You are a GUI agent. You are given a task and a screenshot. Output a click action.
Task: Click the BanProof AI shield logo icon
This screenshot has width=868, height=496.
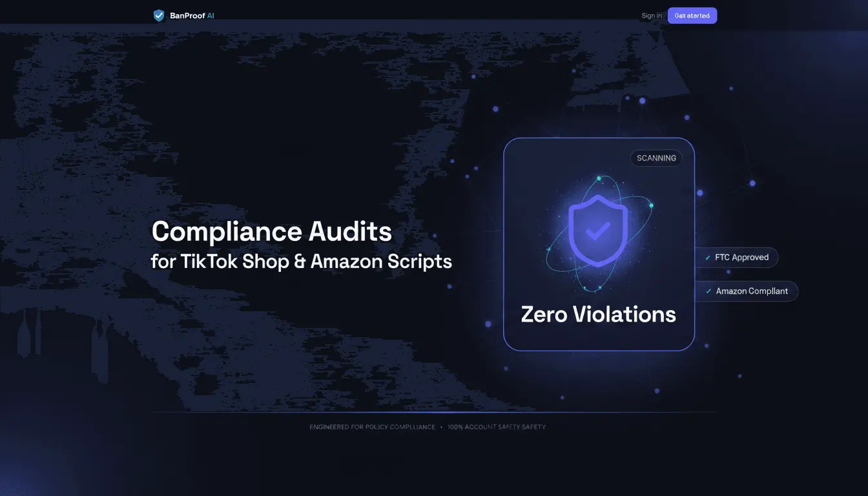pos(159,15)
